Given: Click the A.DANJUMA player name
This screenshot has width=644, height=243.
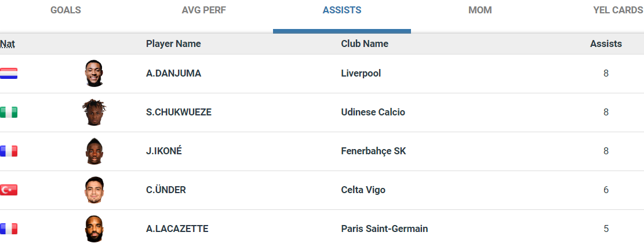Looking at the screenshot, I should [174, 74].
